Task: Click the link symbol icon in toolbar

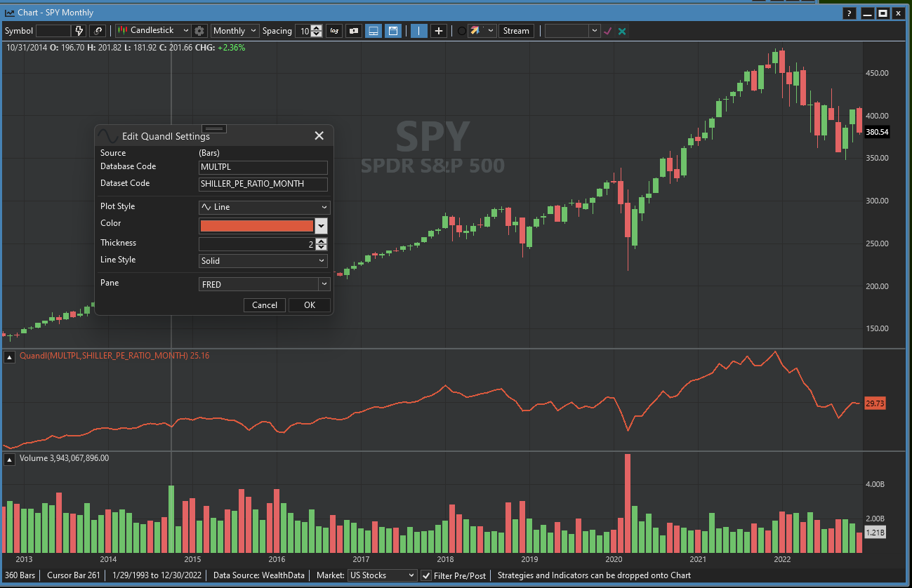Action: [x=98, y=31]
